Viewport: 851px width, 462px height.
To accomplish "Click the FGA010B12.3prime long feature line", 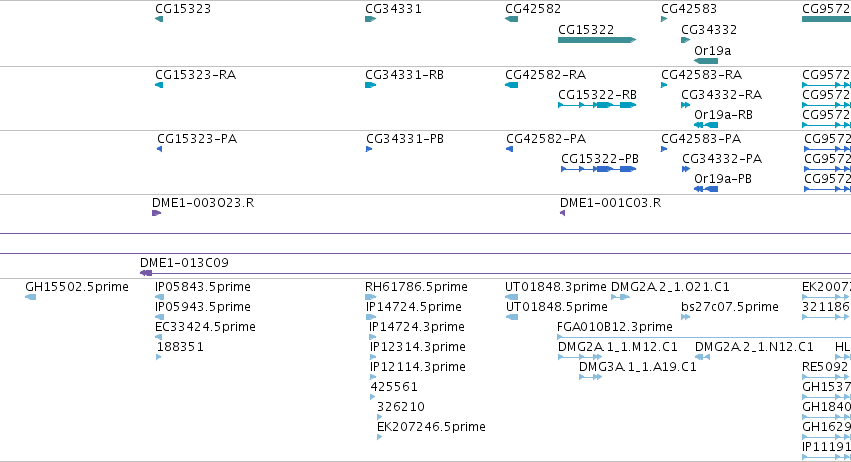I will pyautogui.click(x=704, y=337).
